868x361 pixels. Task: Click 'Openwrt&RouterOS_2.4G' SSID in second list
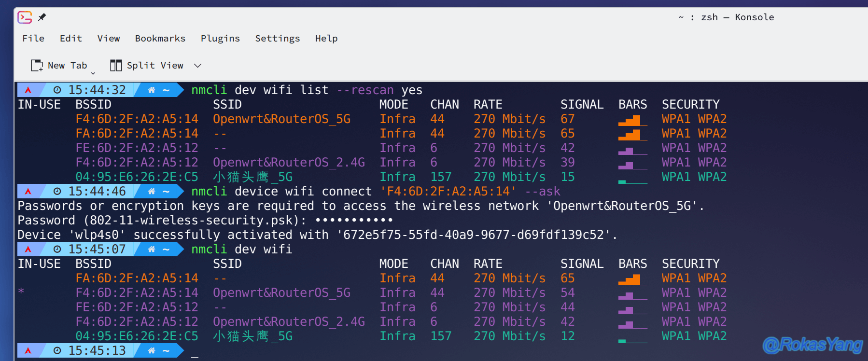point(289,321)
